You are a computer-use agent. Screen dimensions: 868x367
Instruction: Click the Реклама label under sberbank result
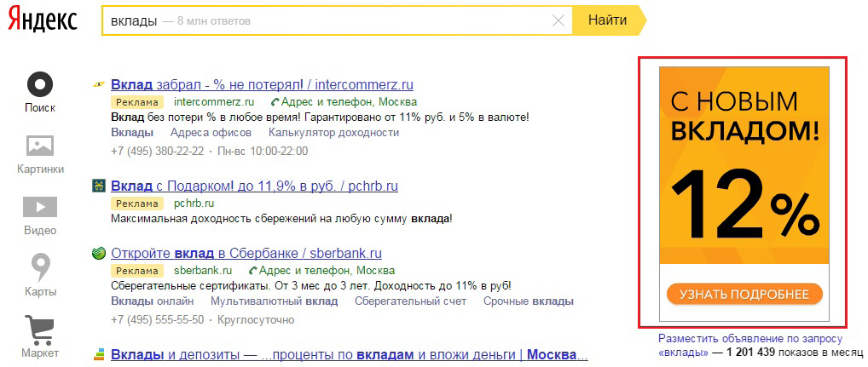click(x=137, y=271)
